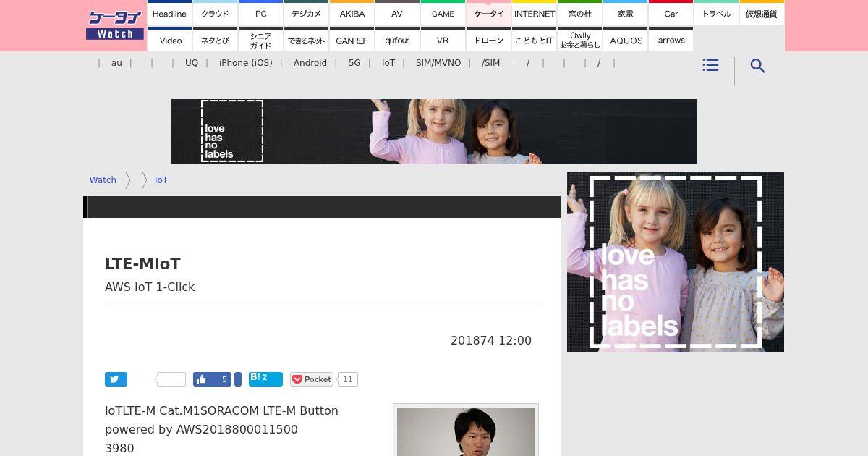
Task: Open the hamburger menu icon
Action: 710,65
